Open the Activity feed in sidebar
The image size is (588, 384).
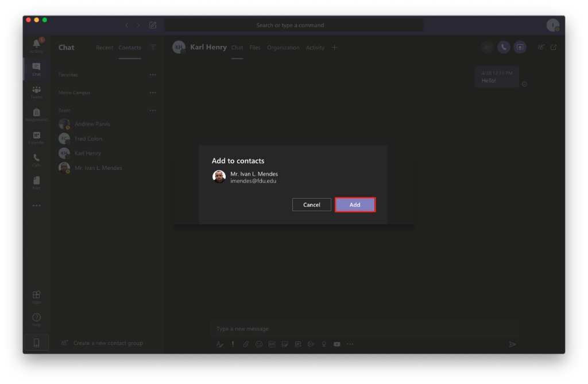36,46
